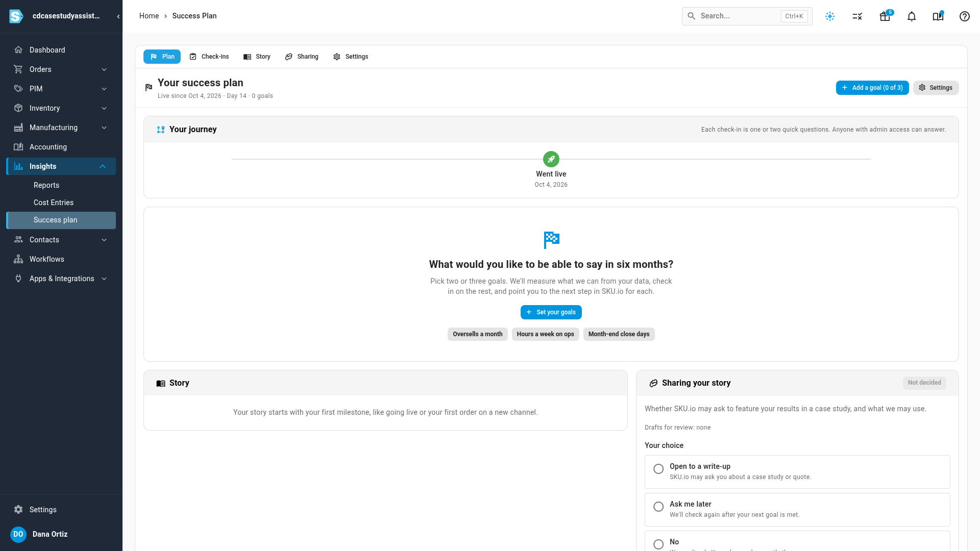Expand the Contacts menu chevron
The height and width of the screenshot is (551, 980).
click(104, 240)
